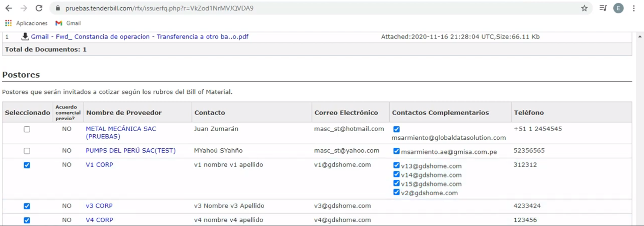Click email v3@gdshome.com
Viewport: 644px width, 226px height.
(342, 206)
